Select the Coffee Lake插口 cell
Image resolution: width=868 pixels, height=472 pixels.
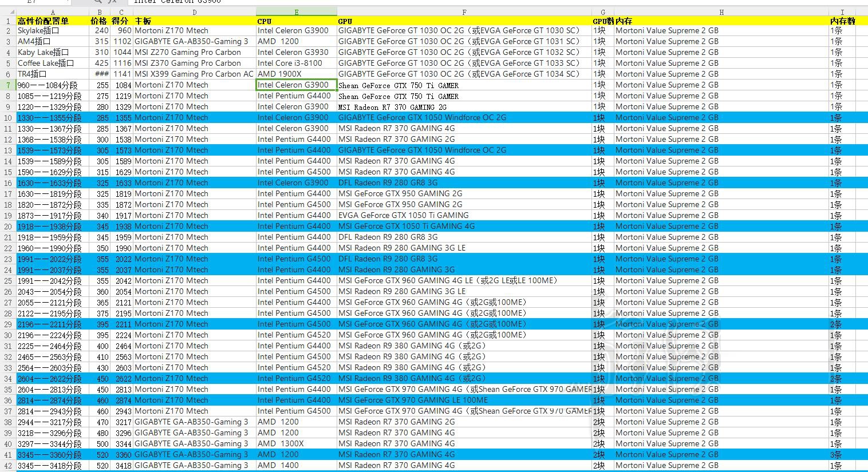[53, 63]
